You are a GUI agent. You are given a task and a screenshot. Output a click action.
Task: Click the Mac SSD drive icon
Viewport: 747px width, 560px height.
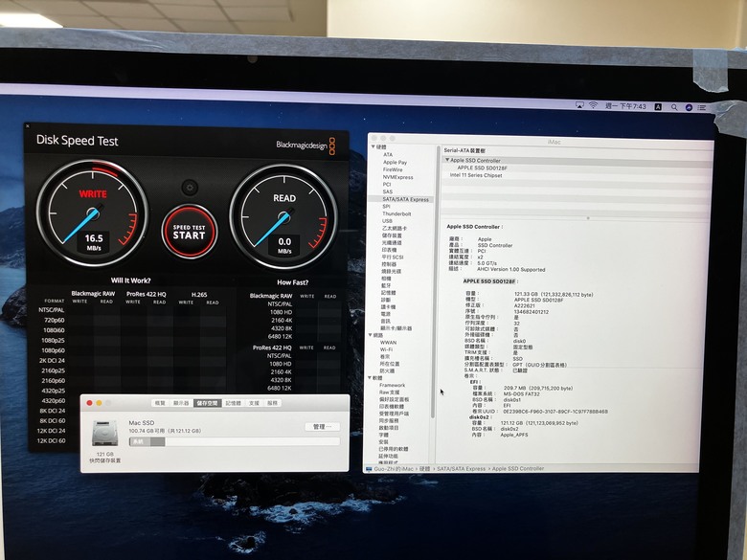coord(104,434)
